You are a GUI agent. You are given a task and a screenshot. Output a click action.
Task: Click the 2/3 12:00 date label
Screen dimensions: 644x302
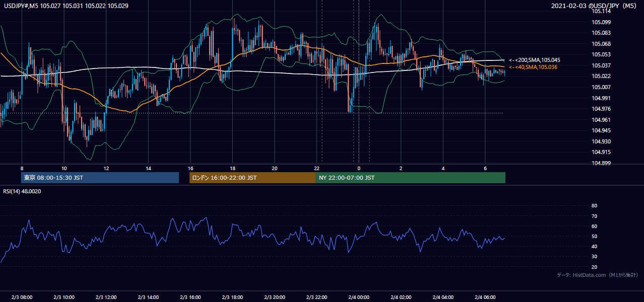[x=106, y=297]
